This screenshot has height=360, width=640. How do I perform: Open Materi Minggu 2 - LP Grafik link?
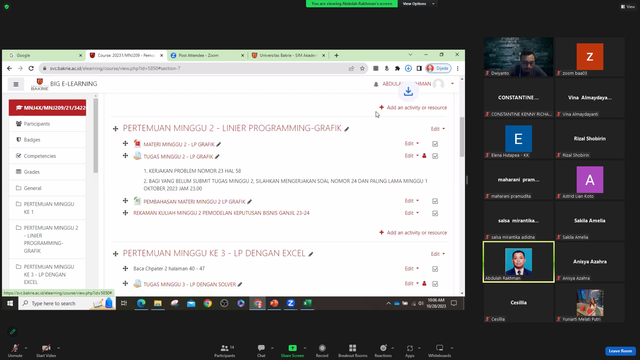[x=179, y=144]
